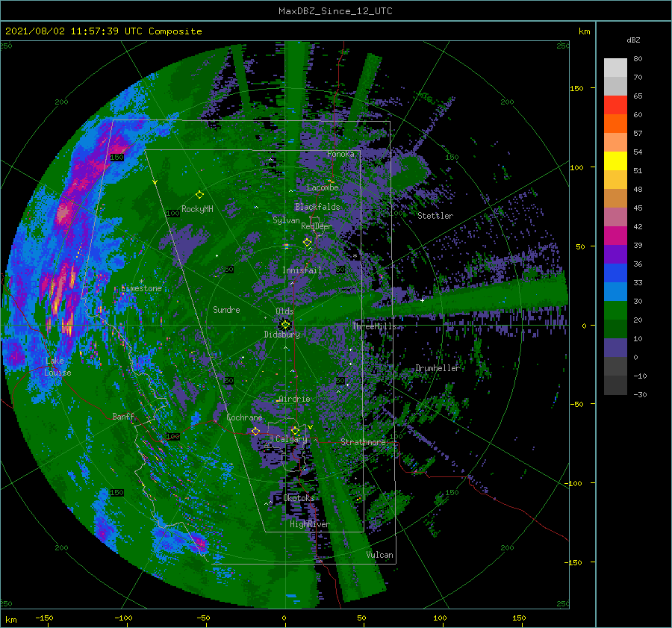Click the Strathmore label

click(363, 442)
